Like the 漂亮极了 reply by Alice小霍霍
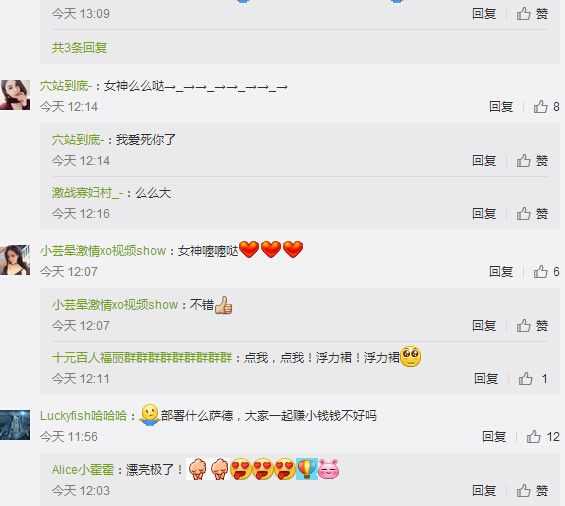 (x=532, y=491)
